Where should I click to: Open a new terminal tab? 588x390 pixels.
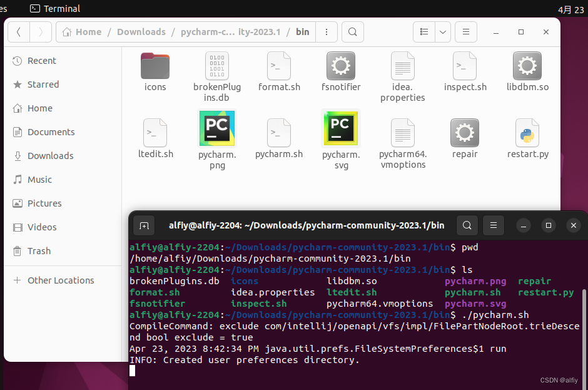tap(144, 225)
